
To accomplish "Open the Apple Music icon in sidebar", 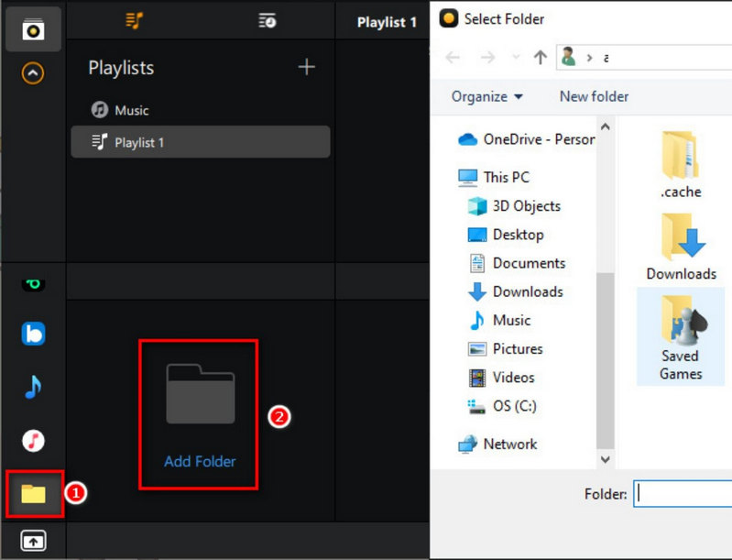I will (x=33, y=441).
